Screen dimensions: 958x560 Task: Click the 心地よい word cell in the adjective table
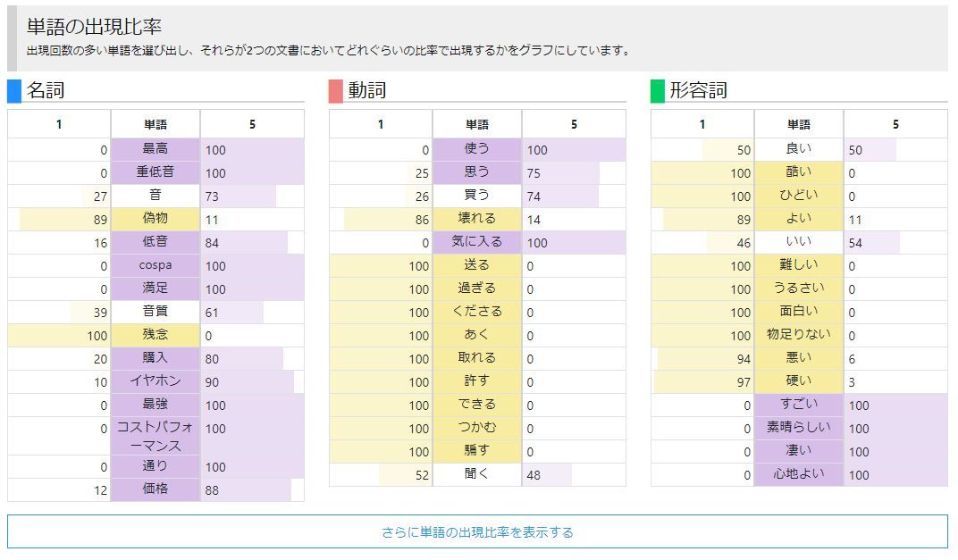point(799,474)
